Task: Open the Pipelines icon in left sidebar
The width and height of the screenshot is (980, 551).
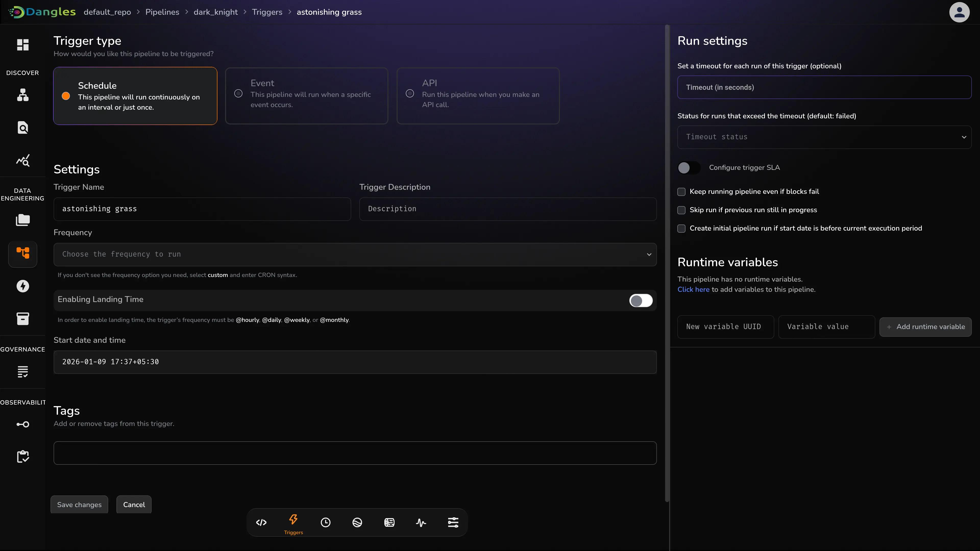Action: (x=23, y=253)
